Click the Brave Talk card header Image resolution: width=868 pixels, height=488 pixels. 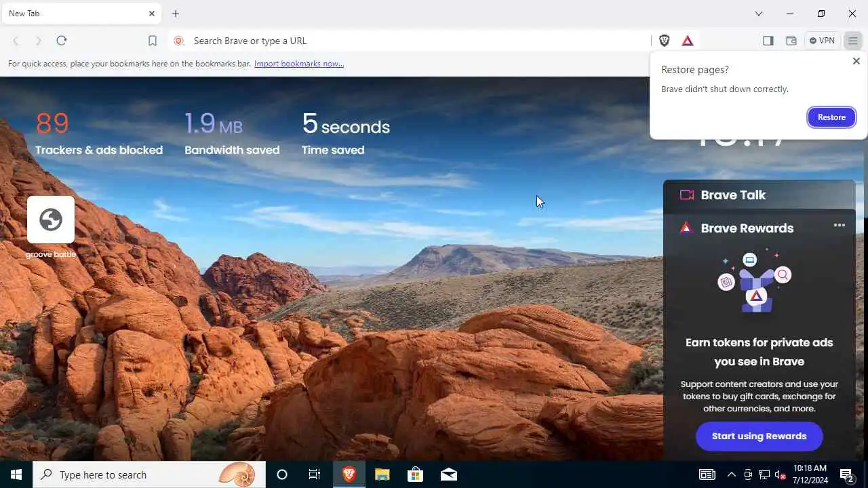click(x=759, y=195)
